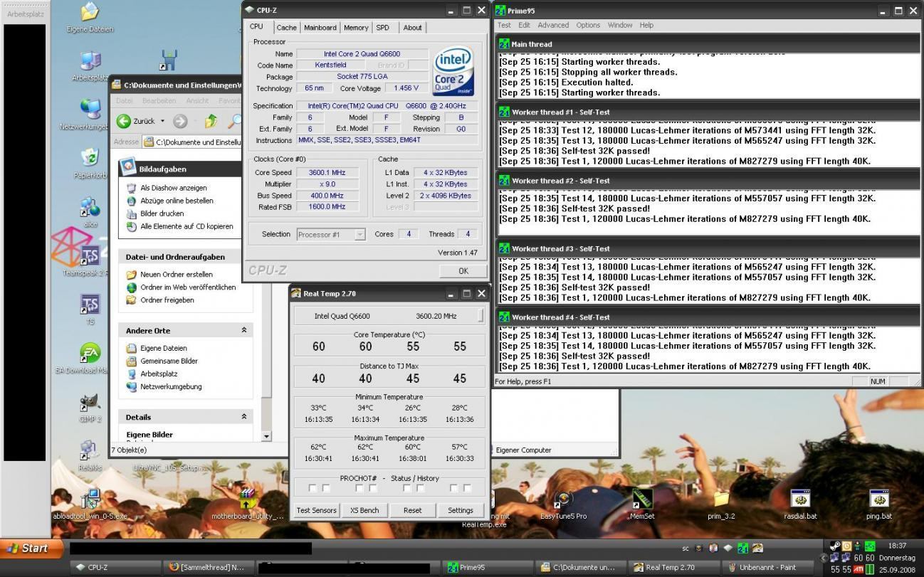This screenshot has width=924, height=577.
Task: Click the Explorer forward arrow icon
Action: [x=180, y=121]
